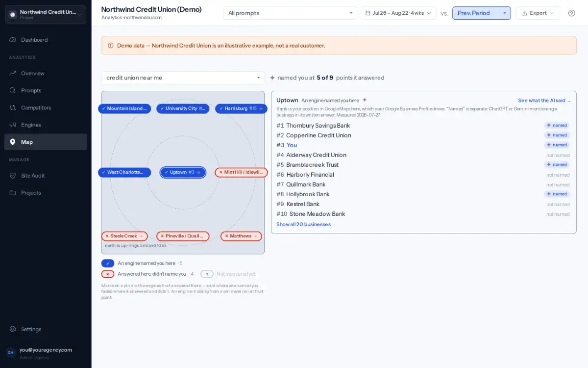Viewport: 588px width, 368px height.
Task: Select the Mint Hill / Idlewild pin
Action: point(241,172)
